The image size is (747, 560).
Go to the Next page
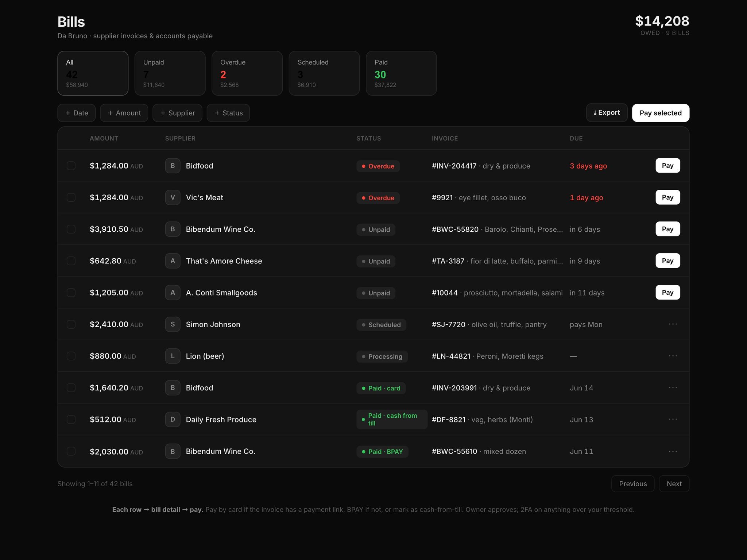[674, 484]
